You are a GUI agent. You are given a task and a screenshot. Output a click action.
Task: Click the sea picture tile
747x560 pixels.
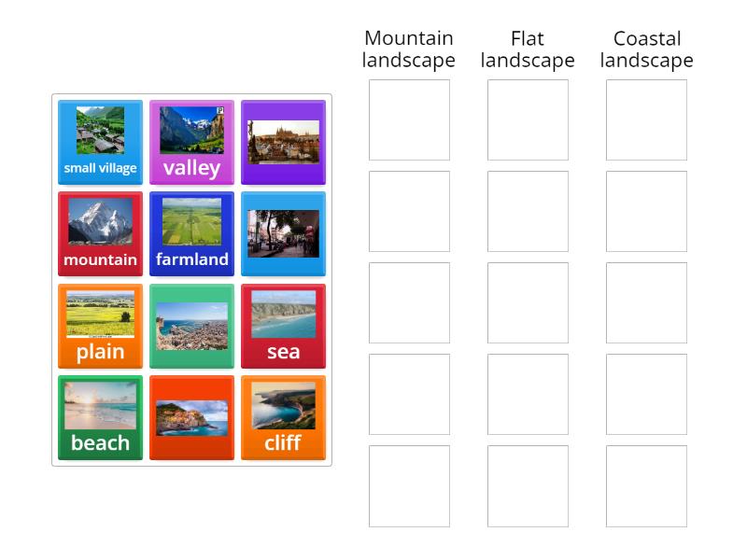(x=283, y=324)
